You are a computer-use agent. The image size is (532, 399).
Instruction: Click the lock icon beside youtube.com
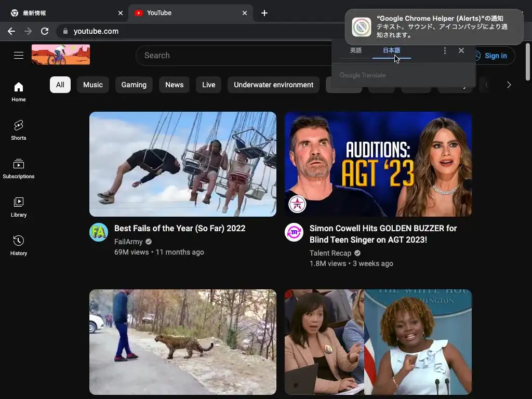(65, 31)
